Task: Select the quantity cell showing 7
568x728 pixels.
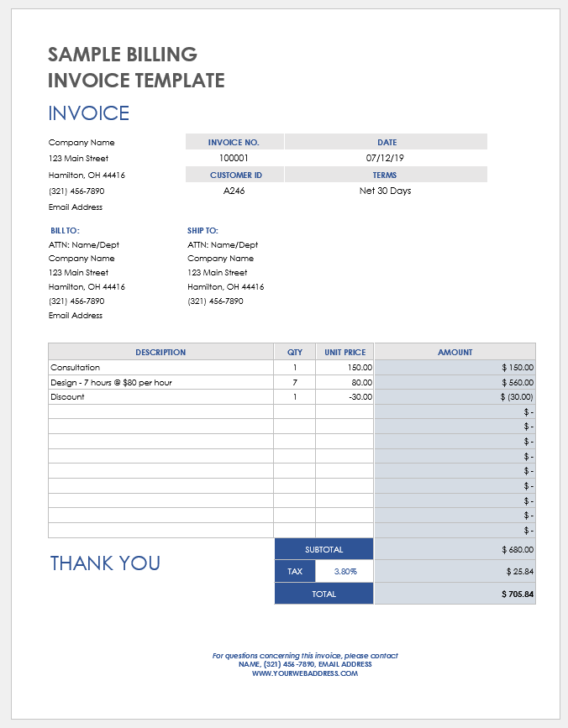Action: 294,382
